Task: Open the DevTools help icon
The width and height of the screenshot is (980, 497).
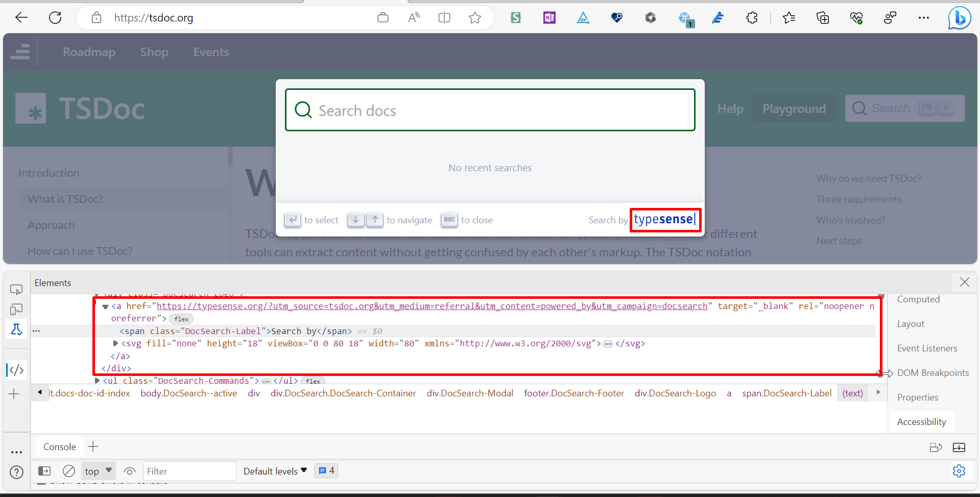Action: 16,472
